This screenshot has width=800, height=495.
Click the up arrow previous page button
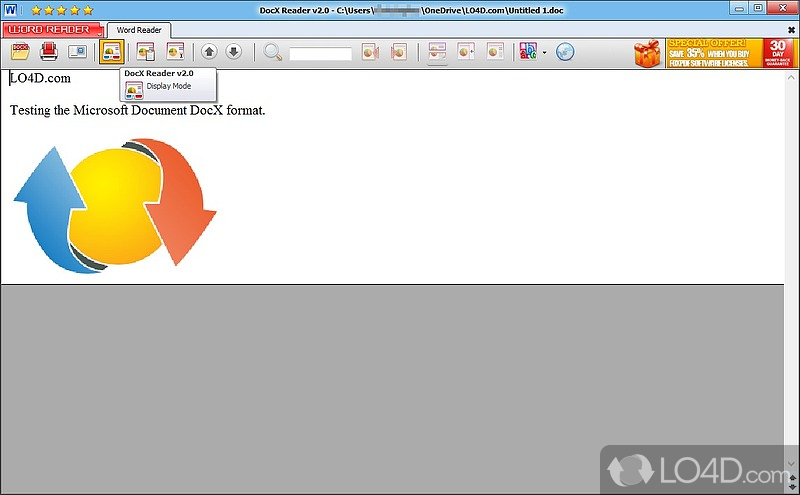(209, 52)
